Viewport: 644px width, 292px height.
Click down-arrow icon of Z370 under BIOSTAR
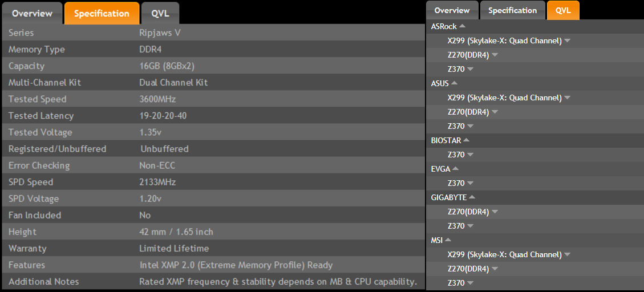(470, 155)
